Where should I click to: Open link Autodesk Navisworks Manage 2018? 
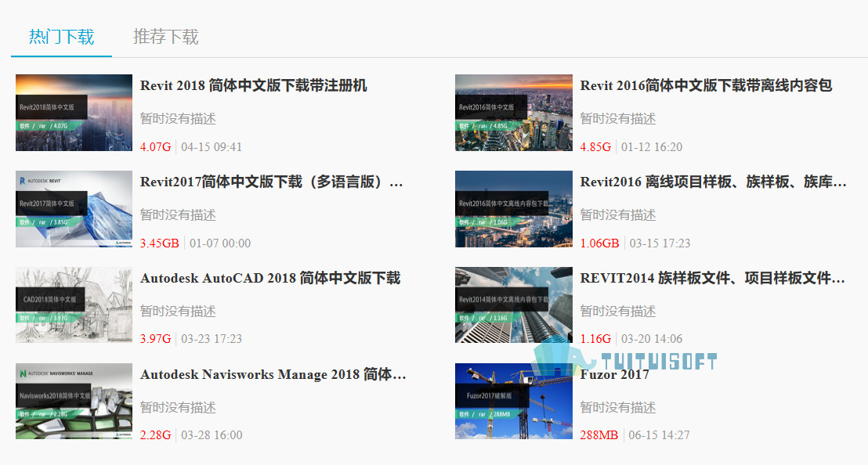pos(273,374)
